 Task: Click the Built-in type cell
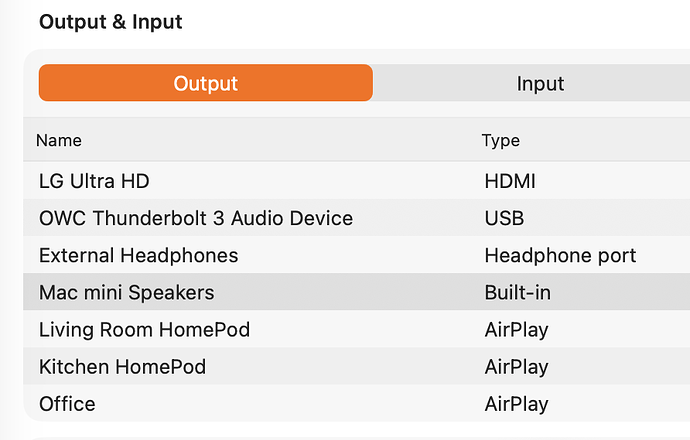point(517,293)
